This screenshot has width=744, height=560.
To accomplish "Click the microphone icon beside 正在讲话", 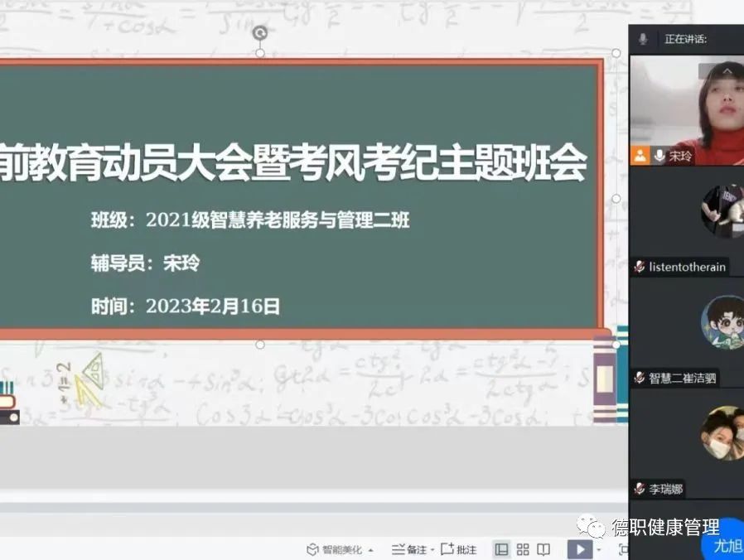I will pyautogui.click(x=643, y=39).
